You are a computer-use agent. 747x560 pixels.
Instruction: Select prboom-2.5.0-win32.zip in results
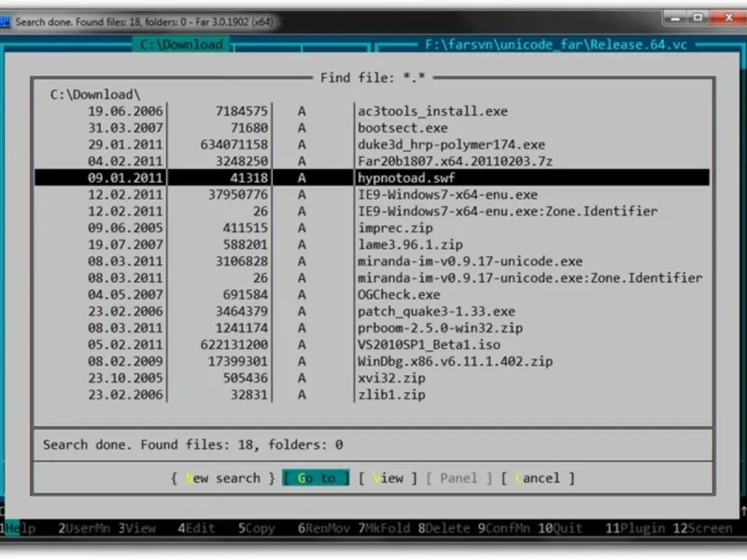click(x=372, y=329)
